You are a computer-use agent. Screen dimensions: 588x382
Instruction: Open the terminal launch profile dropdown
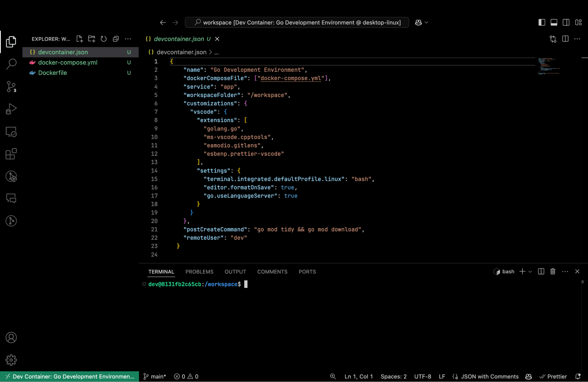click(x=530, y=271)
